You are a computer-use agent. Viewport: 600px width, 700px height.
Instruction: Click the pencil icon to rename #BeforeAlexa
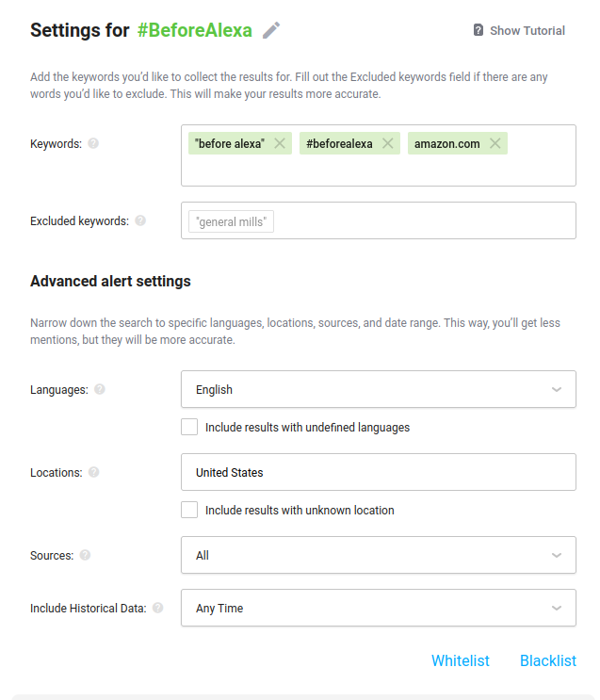pyautogui.click(x=271, y=30)
